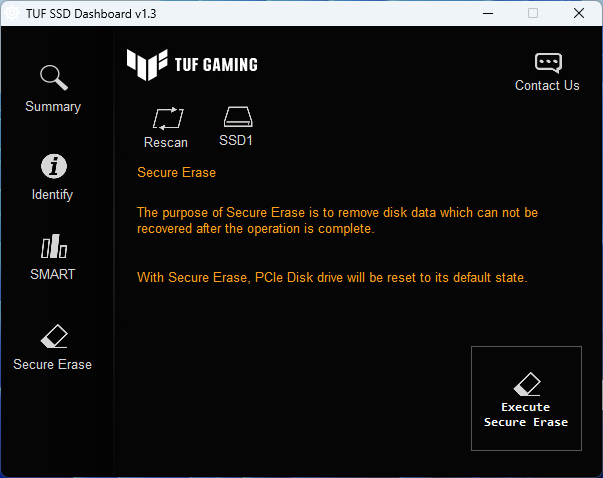Click the Contact Us text link
This screenshot has width=603, height=478.
547,85
